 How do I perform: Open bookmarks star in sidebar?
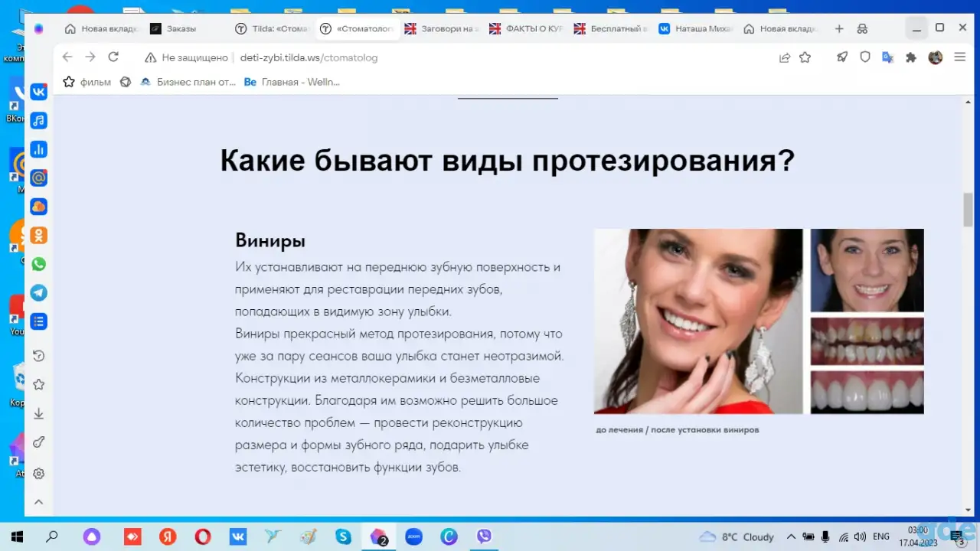38,384
